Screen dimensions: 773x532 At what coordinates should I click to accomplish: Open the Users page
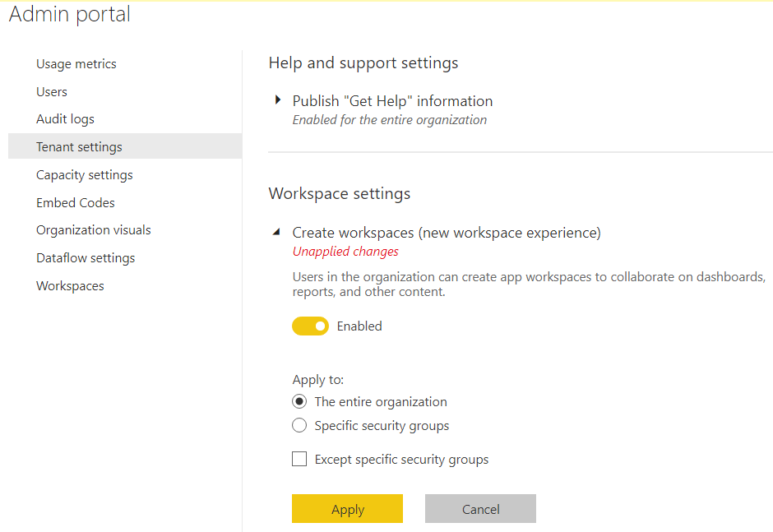52,91
